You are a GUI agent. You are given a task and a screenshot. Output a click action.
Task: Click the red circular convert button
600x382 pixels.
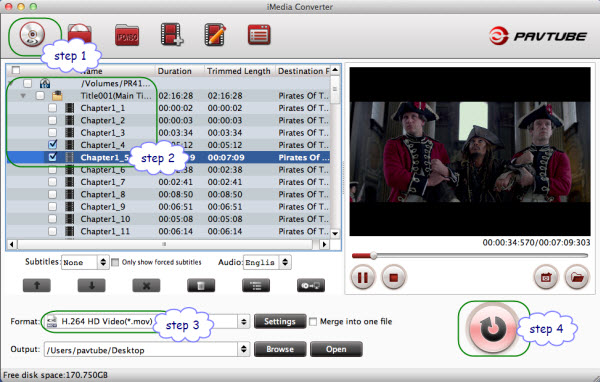492,328
